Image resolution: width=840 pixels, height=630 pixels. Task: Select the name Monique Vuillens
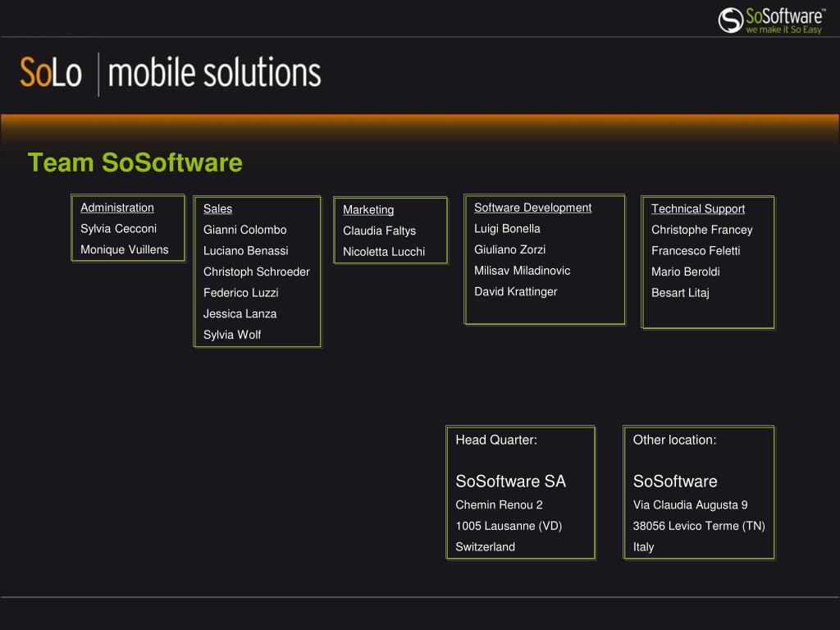click(125, 249)
